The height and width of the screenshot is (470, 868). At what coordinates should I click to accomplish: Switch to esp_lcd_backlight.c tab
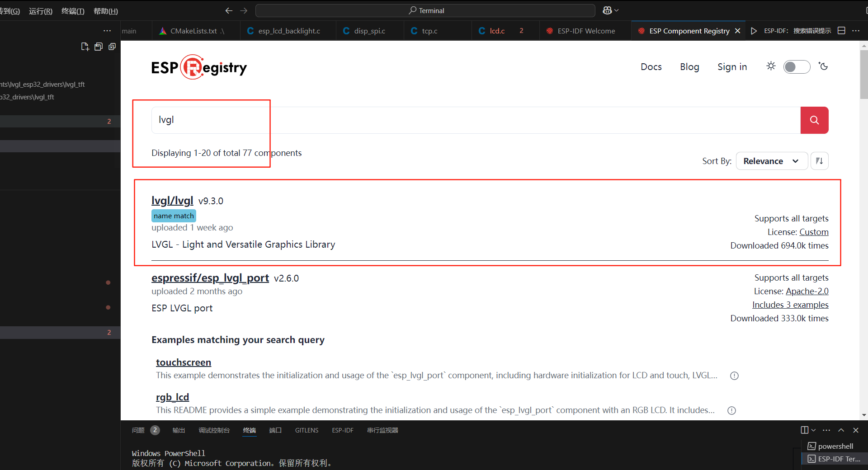click(288, 31)
